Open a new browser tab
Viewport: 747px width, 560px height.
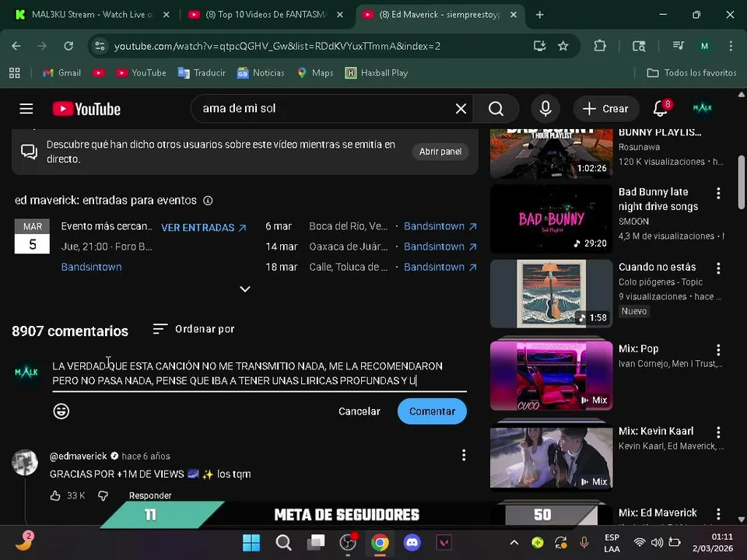[539, 15]
